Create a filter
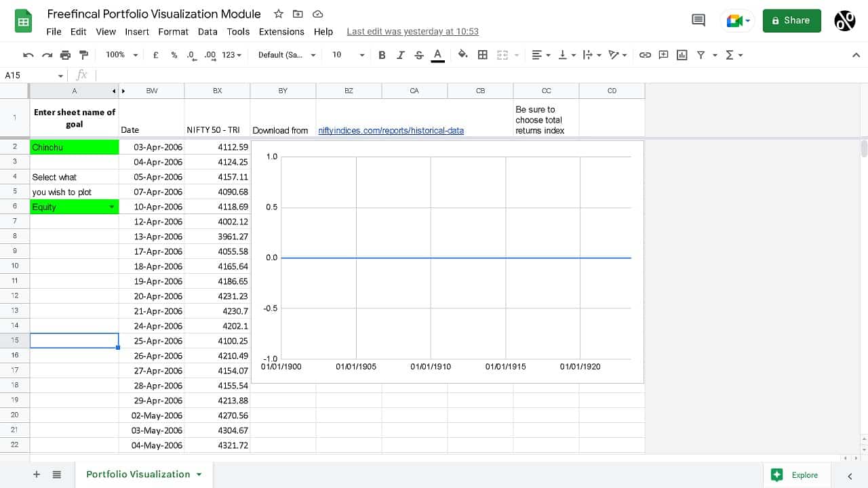Viewport: 868px width, 488px height. [701, 55]
